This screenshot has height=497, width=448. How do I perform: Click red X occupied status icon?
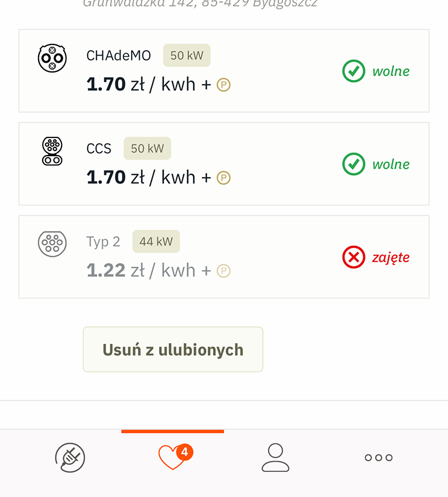(x=353, y=257)
